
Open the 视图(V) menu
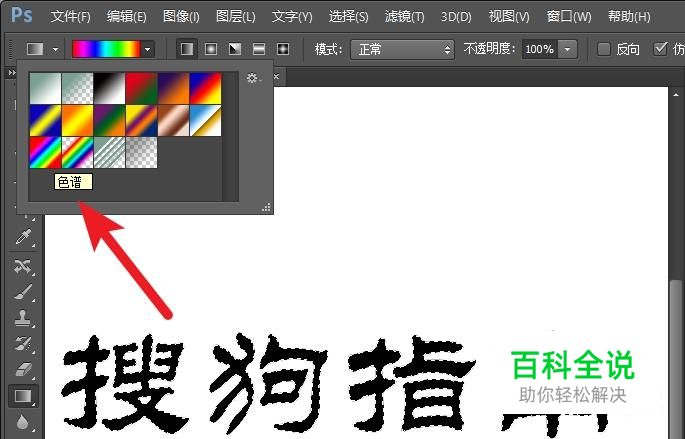click(509, 17)
